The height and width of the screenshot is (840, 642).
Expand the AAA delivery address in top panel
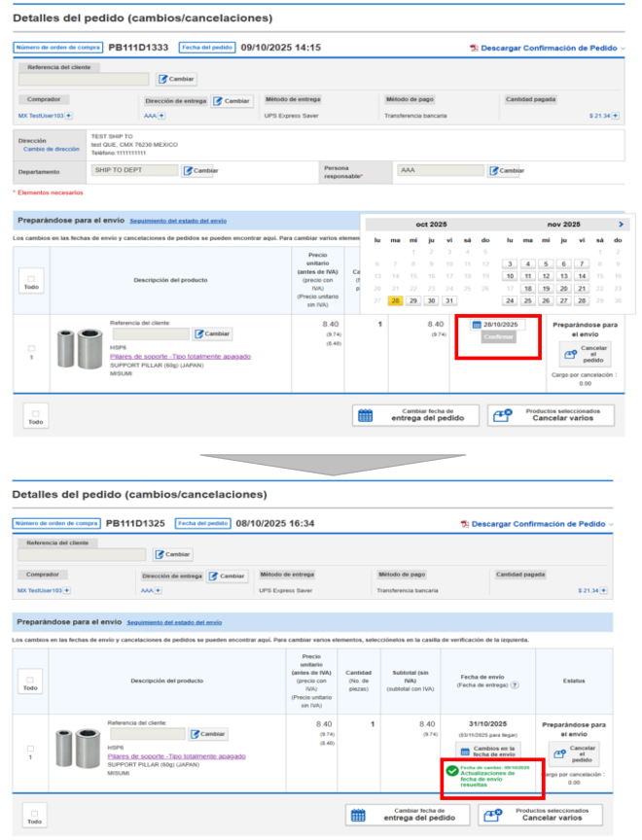[x=160, y=116]
